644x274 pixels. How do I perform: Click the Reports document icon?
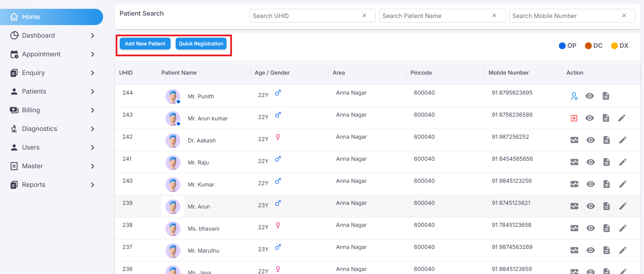coord(14,184)
